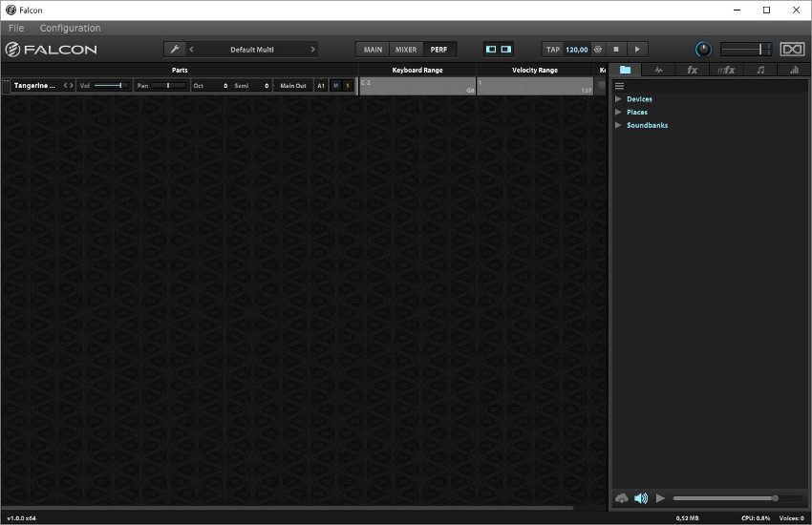Expand the Soundbanks tree node
Viewport: 812px width, 525px height.
click(618, 125)
